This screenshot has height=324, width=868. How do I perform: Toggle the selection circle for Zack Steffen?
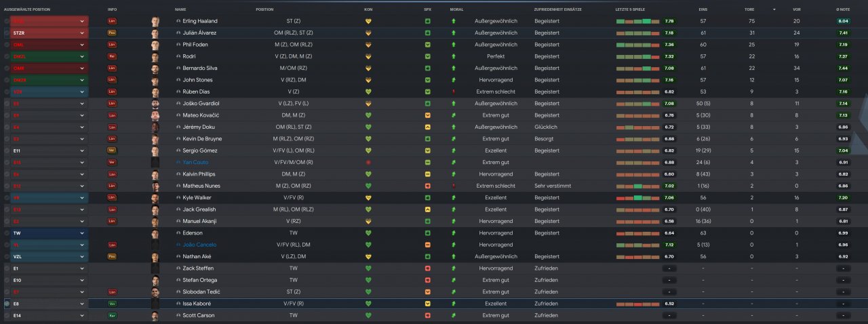(x=7, y=268)
